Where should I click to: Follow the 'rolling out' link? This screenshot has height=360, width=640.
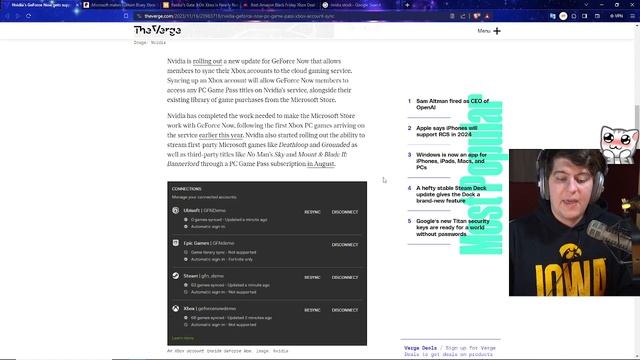[207, 61]
